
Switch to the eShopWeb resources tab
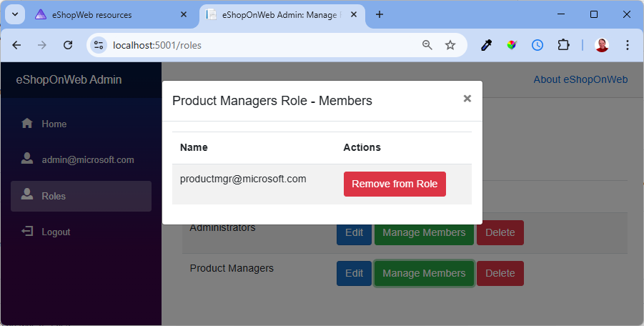coord(111,15)
